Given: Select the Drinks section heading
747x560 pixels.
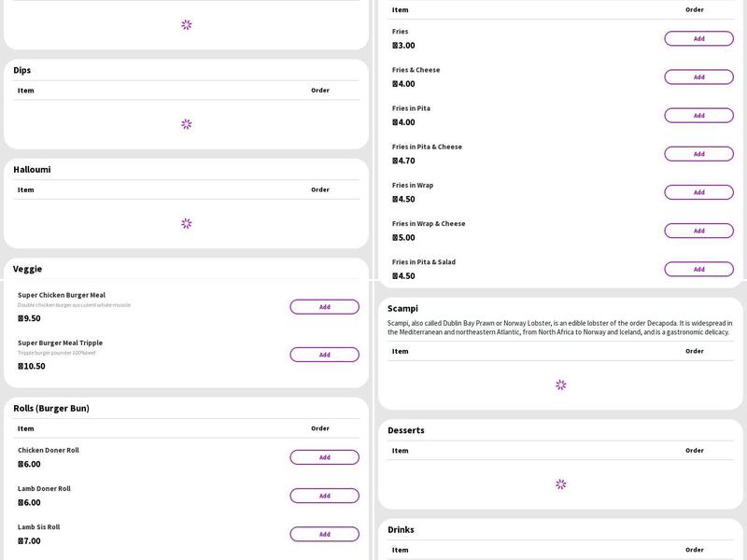Looking at the screenshot, I should click(x=401, y=530).
